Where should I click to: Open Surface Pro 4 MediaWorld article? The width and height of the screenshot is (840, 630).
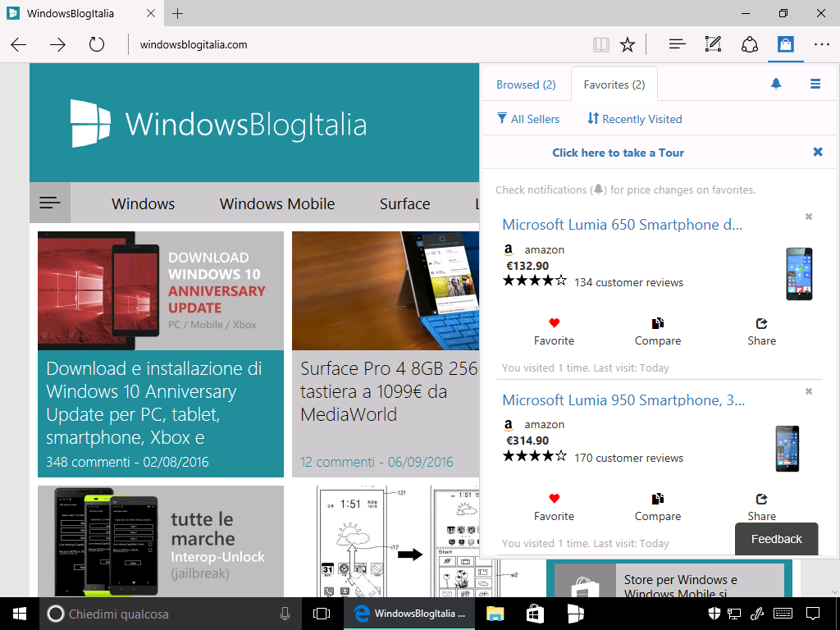click(x=390, y=391)
